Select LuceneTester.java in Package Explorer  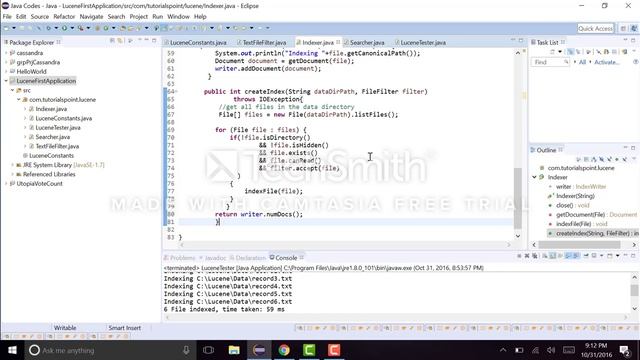(x=58, y=127)
